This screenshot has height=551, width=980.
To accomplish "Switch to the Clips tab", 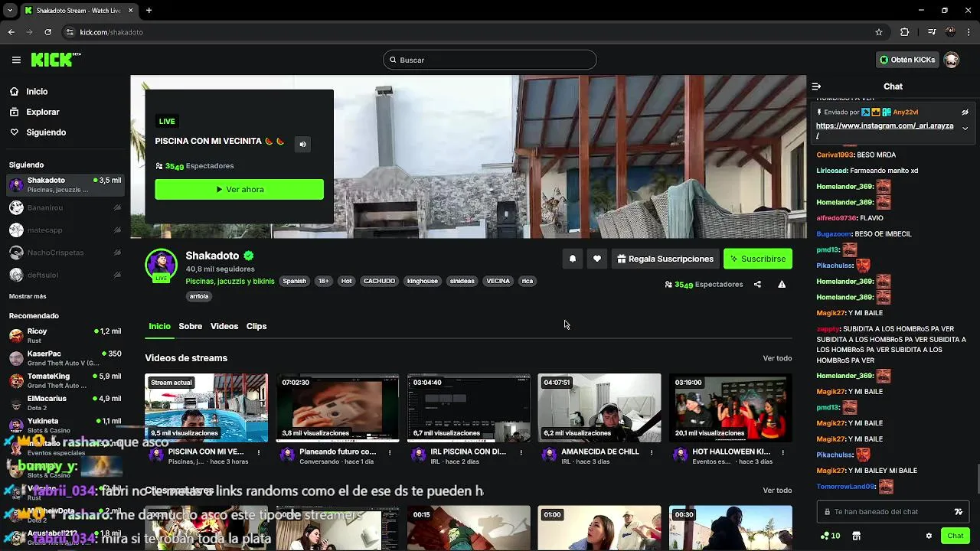I will pyautogui.click(x=256, y=326).
